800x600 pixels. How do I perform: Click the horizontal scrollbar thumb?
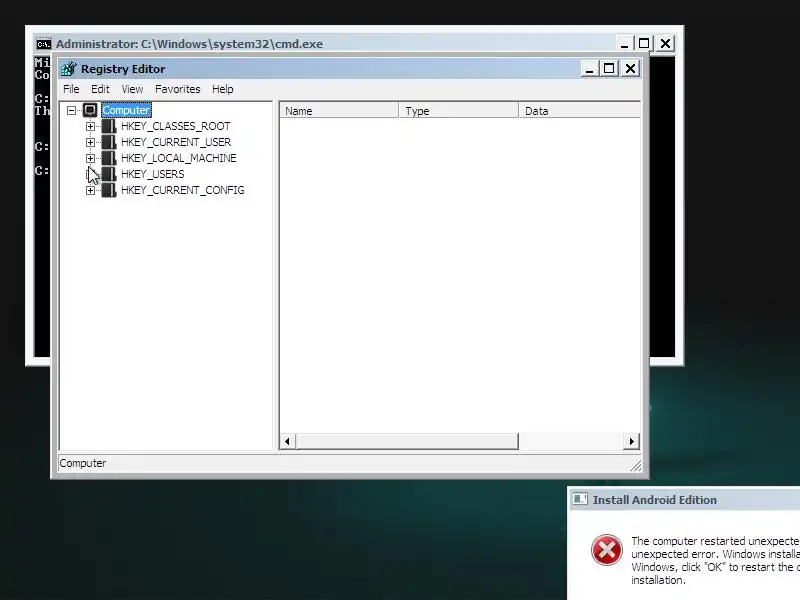tap(407, 441)
